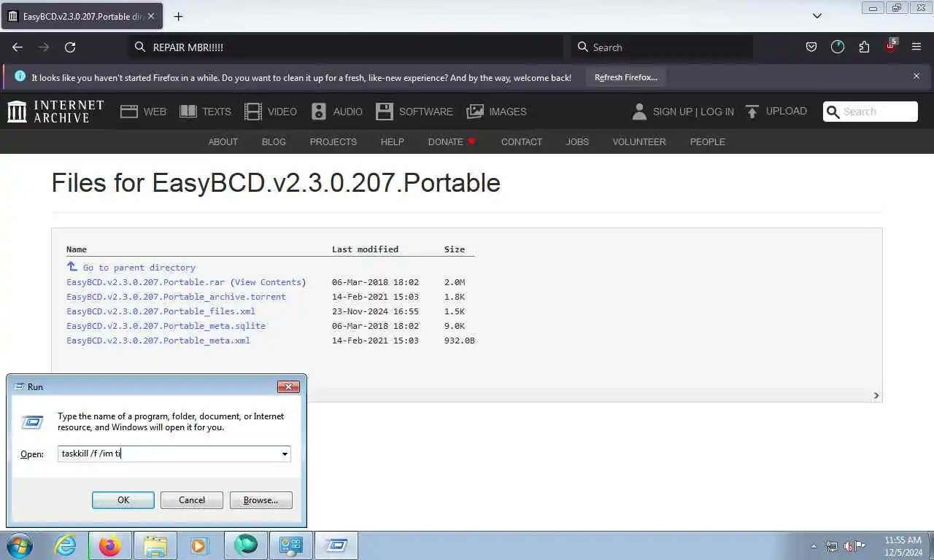This screenshot has width=934, height=560.
Task: Focus the address bar showing REPAIR MBR
Action: (347, 47)
